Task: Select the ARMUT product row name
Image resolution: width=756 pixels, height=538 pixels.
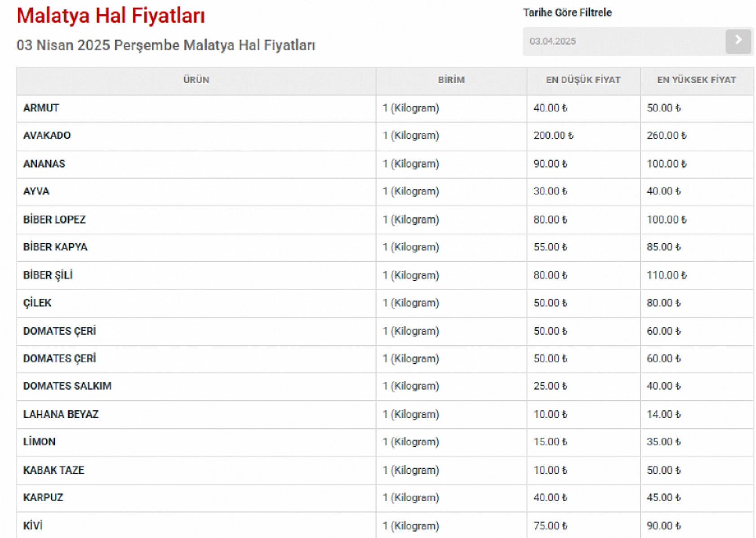Action: point(41,108)
